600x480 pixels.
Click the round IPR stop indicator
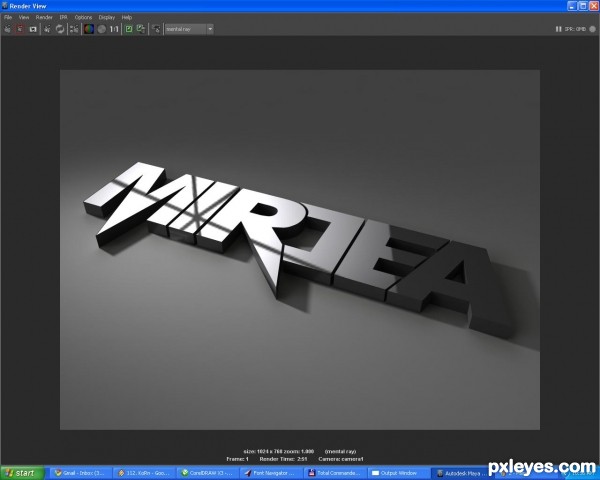coord(592,29)
